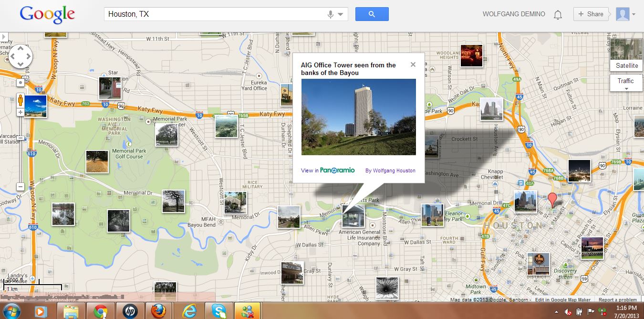Select the orange Street View pegman
644x319 pixels.
point(20,100)
